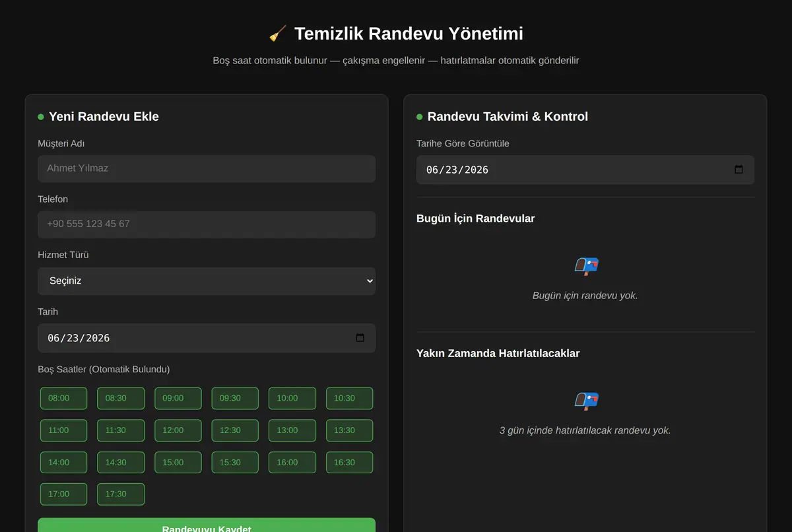Click the Müşteri Adı input field
Viewport: 792px width, 532px height.
[207, 169]
